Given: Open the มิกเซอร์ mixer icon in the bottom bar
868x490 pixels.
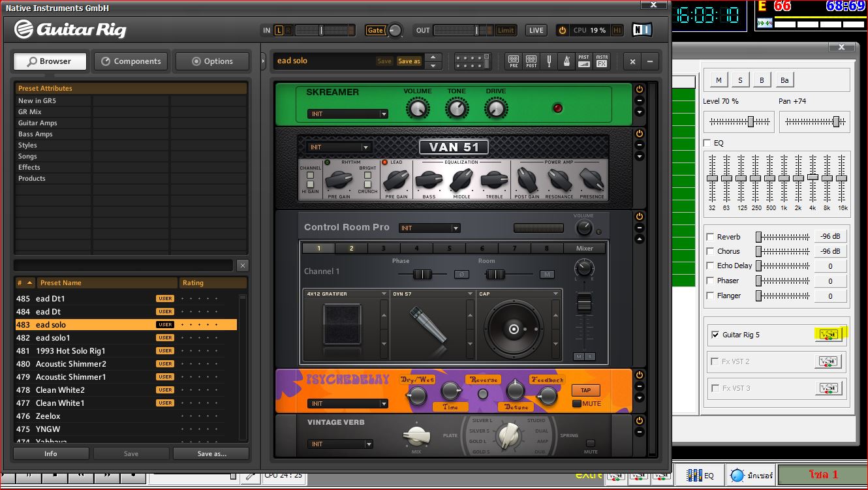Looking at the screenshot, I should pos(751,476).
